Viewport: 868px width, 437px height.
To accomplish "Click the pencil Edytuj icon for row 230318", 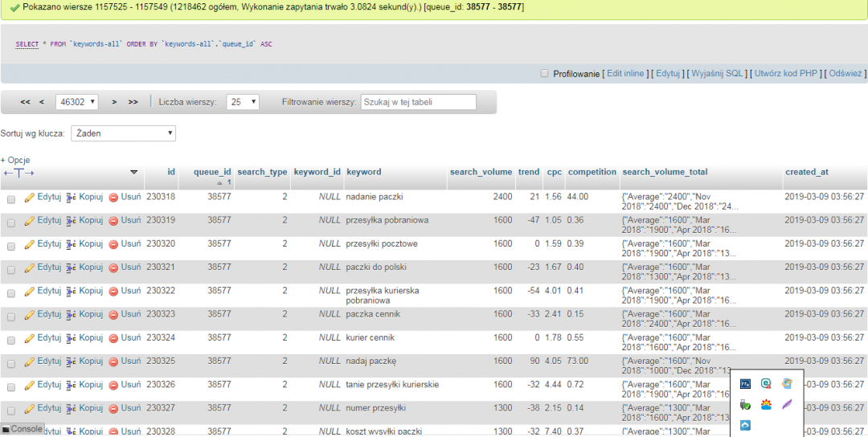I will 30,197.
